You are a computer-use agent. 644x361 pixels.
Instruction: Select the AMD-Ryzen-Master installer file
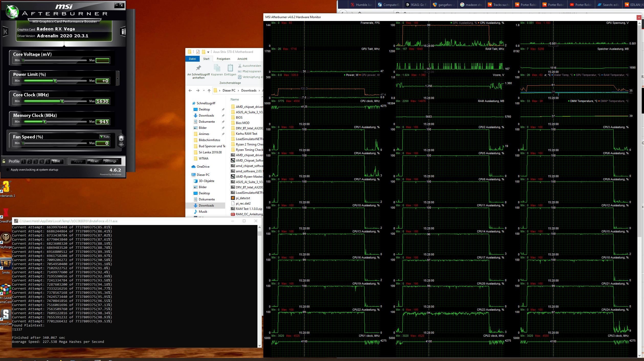[x=247, y=177]
